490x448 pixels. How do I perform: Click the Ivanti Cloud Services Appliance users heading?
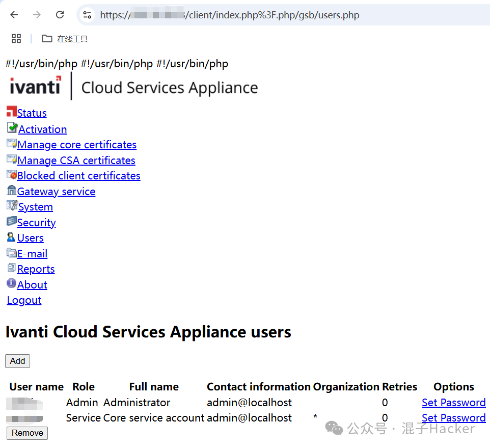[x=148, y=332]
